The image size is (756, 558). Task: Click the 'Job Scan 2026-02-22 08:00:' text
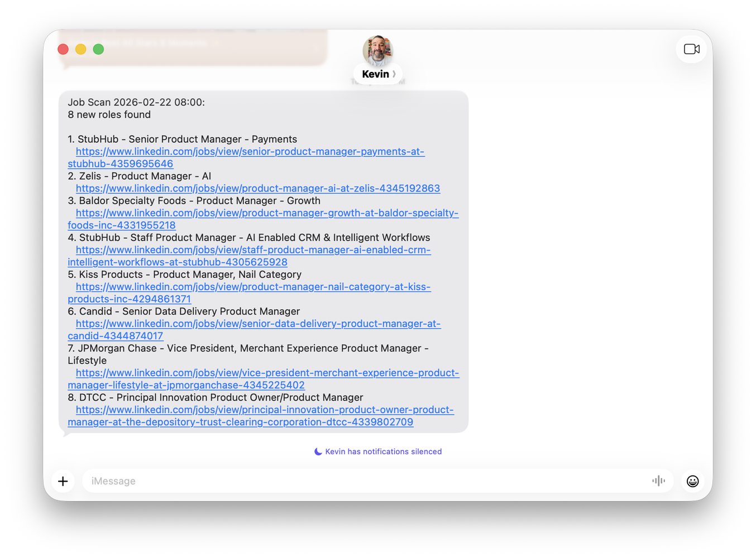point(136,102)
